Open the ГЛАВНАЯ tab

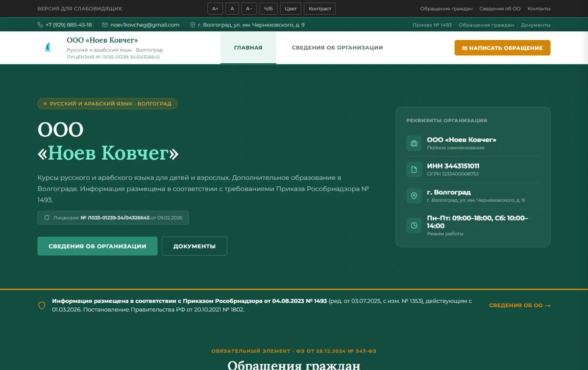tap(248, 48)
